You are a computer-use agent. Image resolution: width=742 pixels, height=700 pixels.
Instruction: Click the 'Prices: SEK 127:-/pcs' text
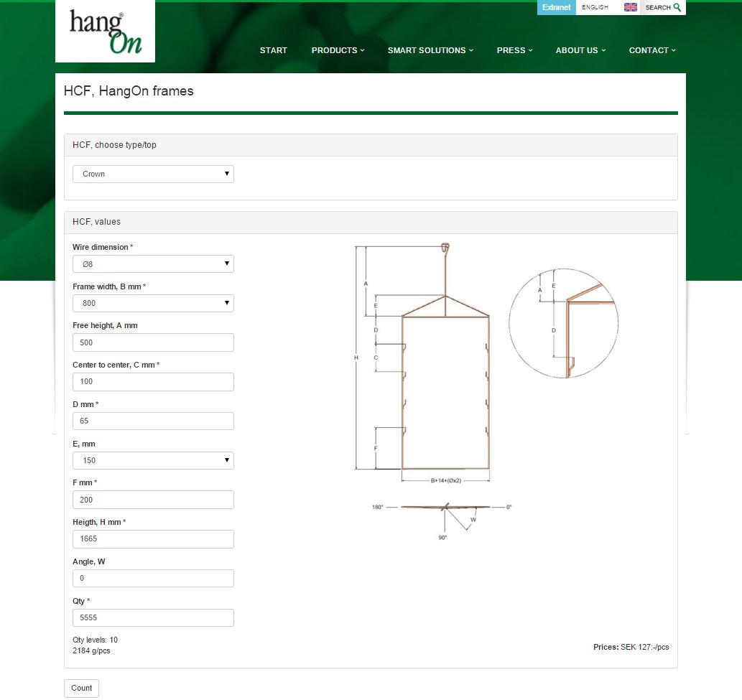631,647
